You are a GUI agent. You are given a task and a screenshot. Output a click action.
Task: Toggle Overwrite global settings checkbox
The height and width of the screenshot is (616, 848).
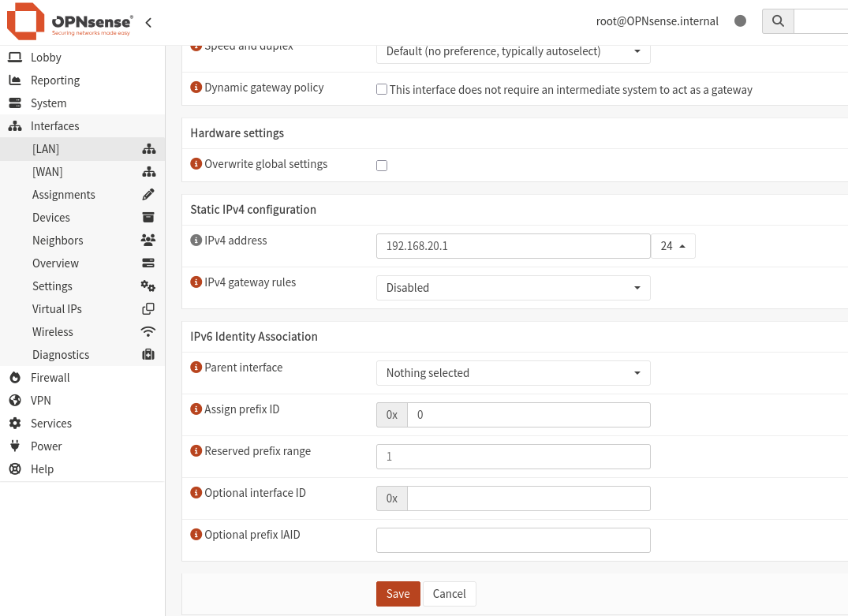(x=382, y=166)
